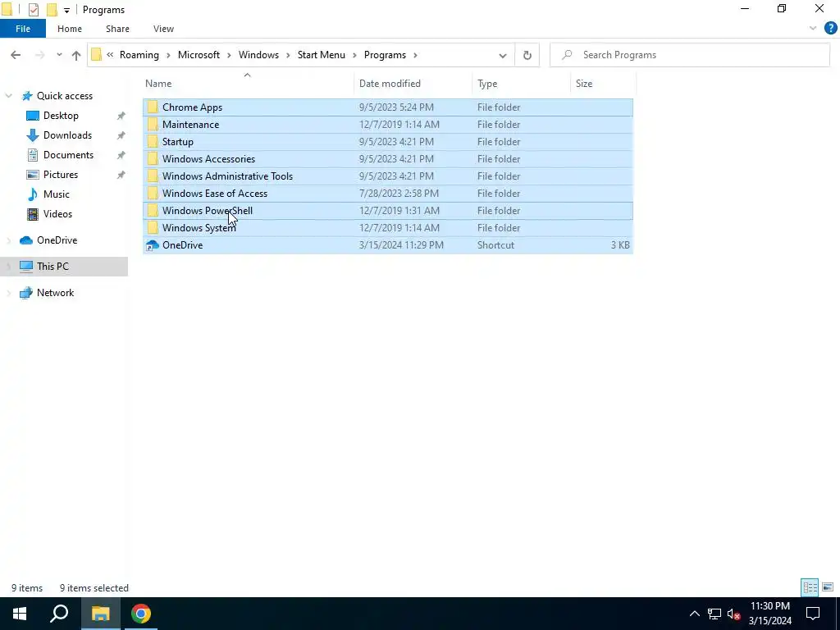Sort by Name column header
840x630 pixels.
coord(158,84)
